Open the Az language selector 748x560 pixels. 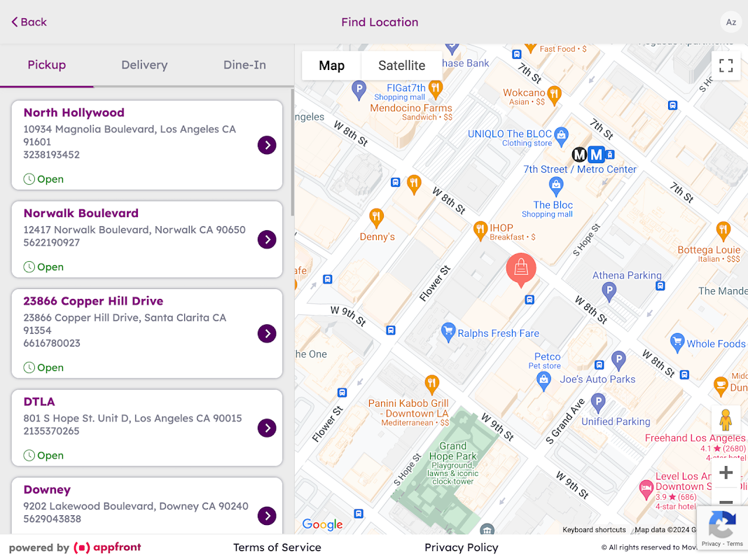tap(730, 22)
